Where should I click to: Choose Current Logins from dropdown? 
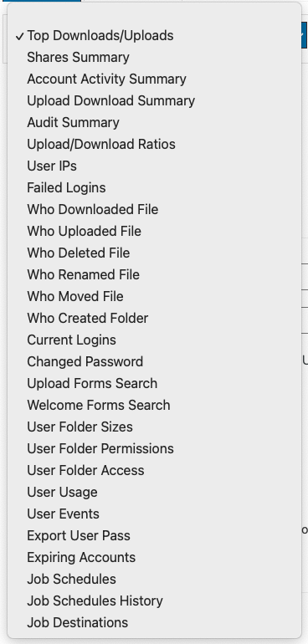coord(154,340)
